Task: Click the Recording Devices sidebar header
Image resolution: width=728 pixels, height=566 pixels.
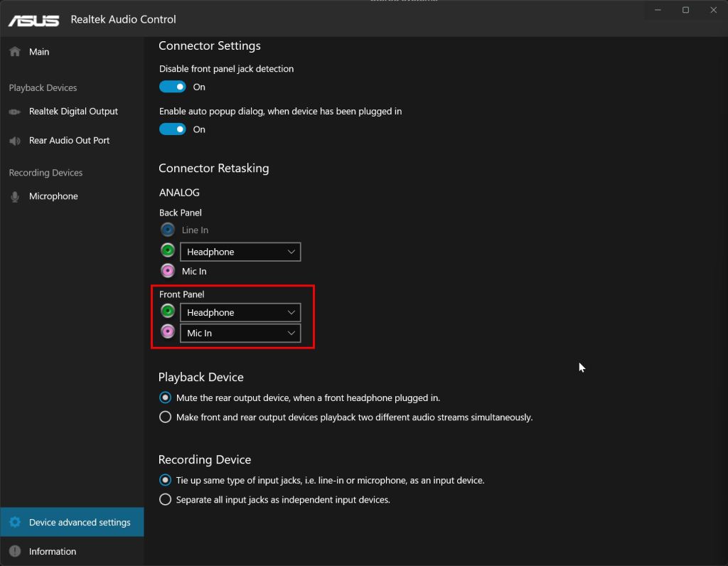Action: 45,173
